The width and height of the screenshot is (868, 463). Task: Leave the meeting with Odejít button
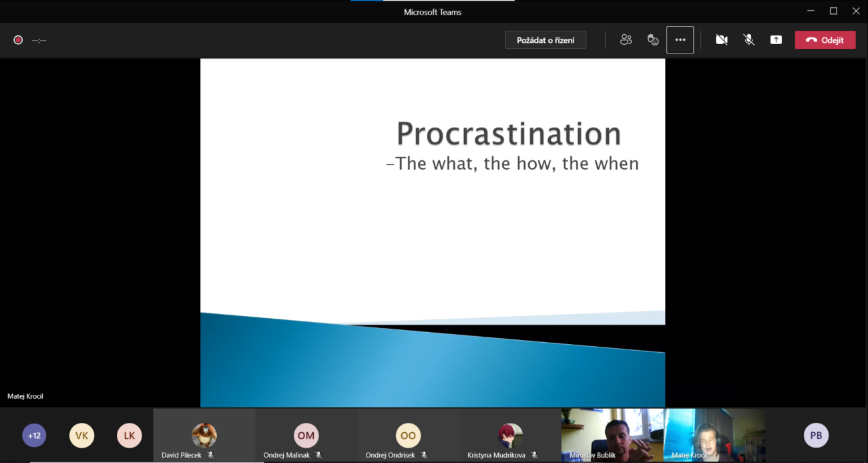[x=825, y=40]
